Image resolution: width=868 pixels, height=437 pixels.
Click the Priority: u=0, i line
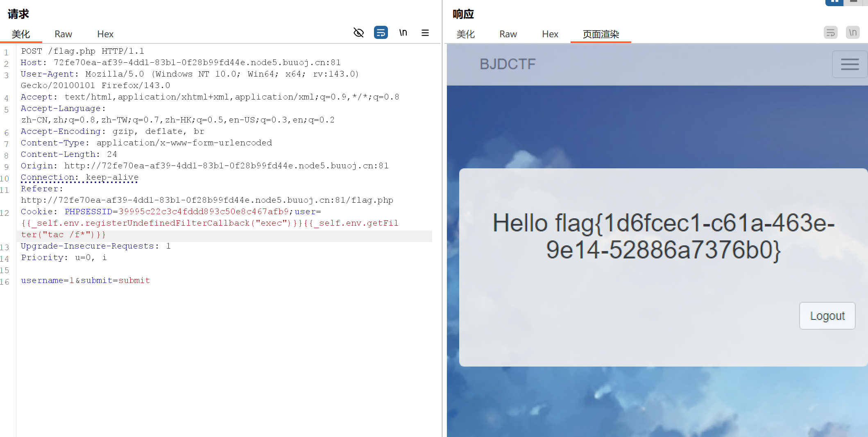63,258
